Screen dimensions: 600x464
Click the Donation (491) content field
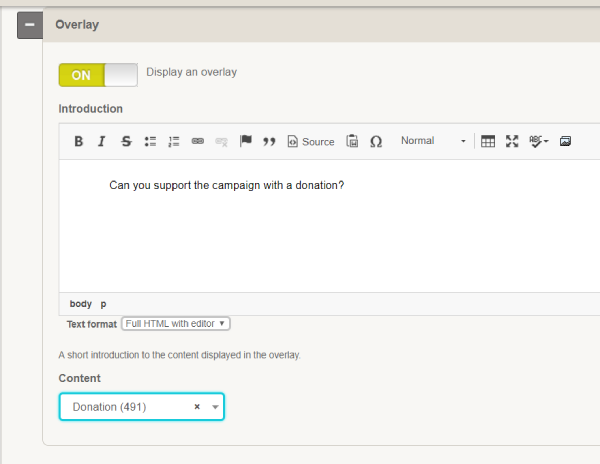pos(142,407)
